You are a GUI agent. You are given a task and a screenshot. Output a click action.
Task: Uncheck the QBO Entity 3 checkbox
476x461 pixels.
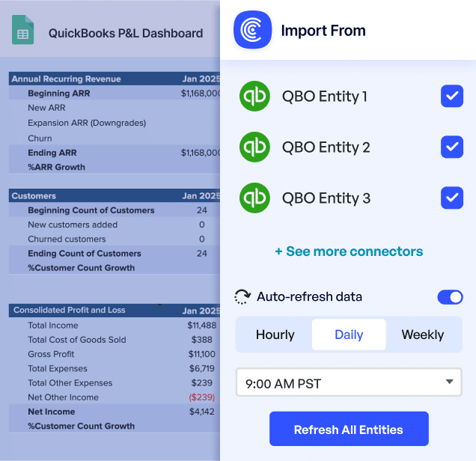click(451, 198)
